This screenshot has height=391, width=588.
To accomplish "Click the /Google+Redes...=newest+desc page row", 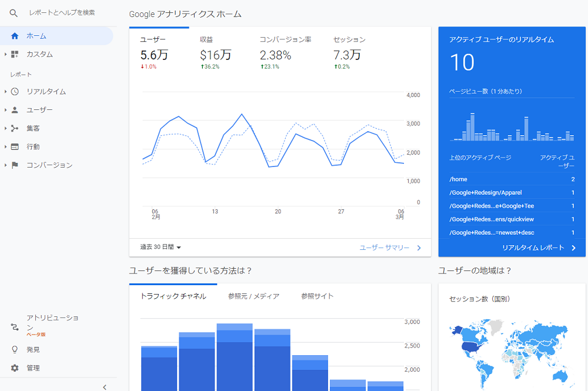I will coord(512,232).
